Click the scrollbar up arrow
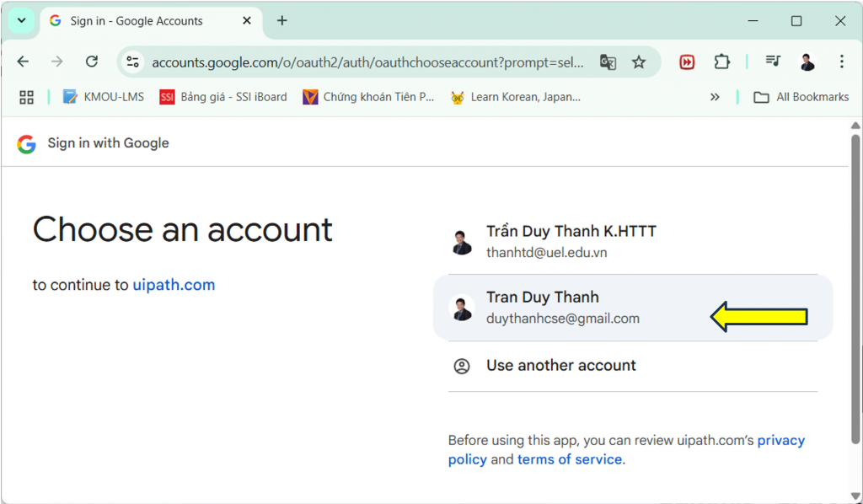The width and height of the screenshot is (863, 504). point(855,125)
